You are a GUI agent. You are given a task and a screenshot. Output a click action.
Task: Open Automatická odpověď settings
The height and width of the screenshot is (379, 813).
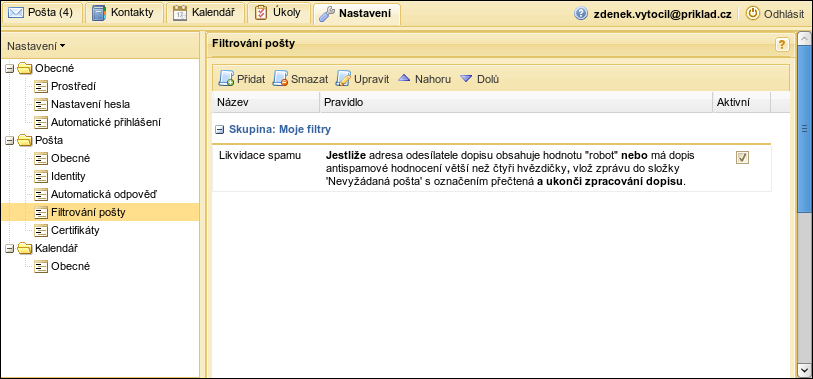[104, 194]
